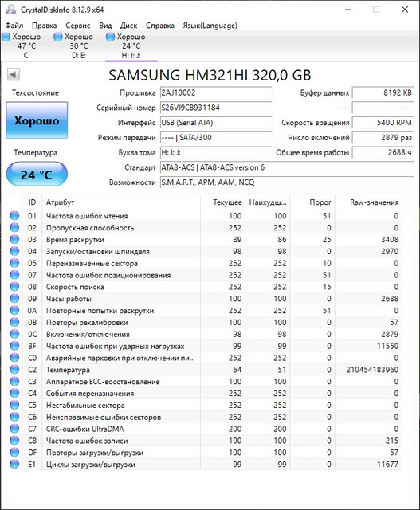Open the Язык(Language) menu
The image size is (420, 510).
point(210,25)
